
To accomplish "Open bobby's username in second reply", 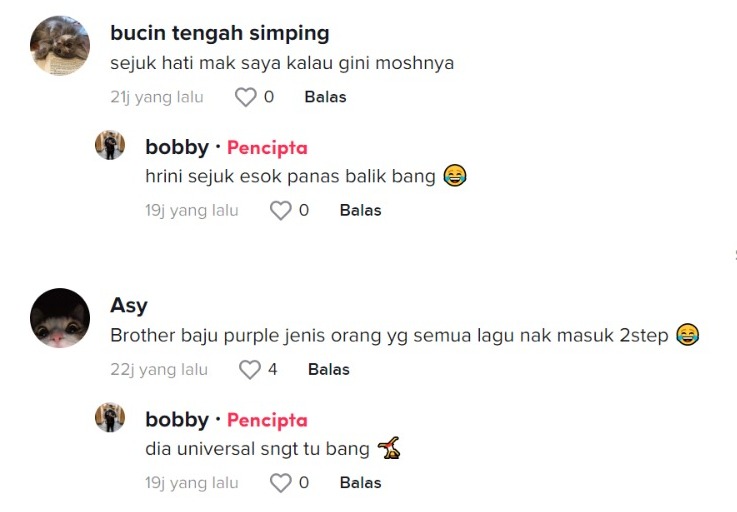I will [x=177, y=420].
